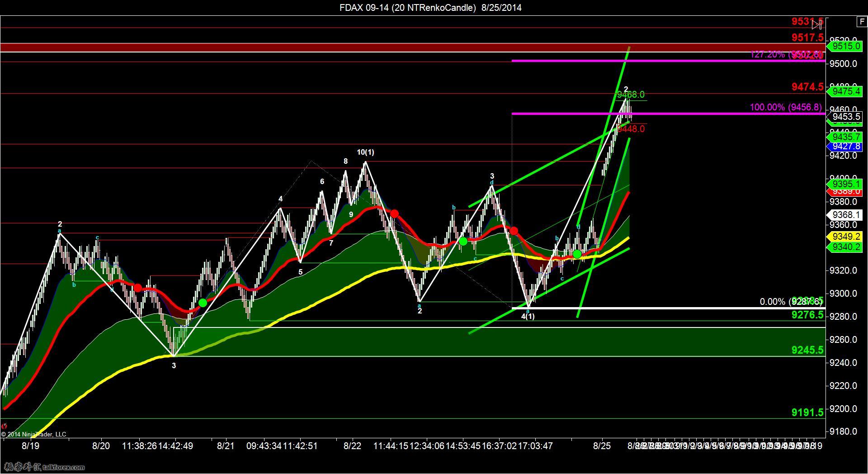868x474 pixels.
Task: Click the 11:38:26 time label
Action: pyautogui.click(x=139, y=446)
